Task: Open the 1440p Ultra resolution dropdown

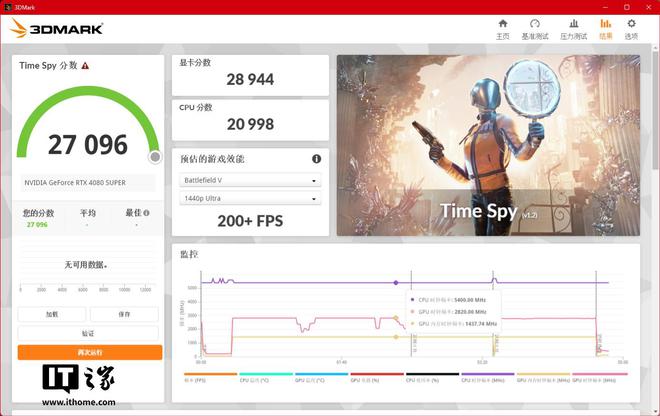Action: (x=250, y=198)
